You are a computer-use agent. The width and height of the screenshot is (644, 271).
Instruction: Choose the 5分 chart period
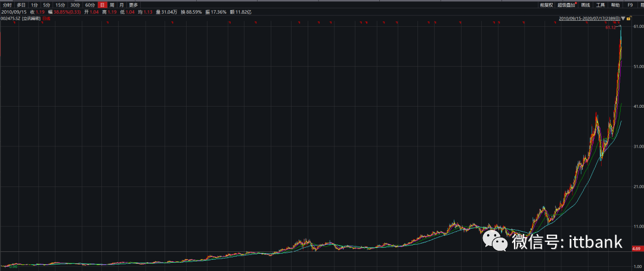coord(47,5)
